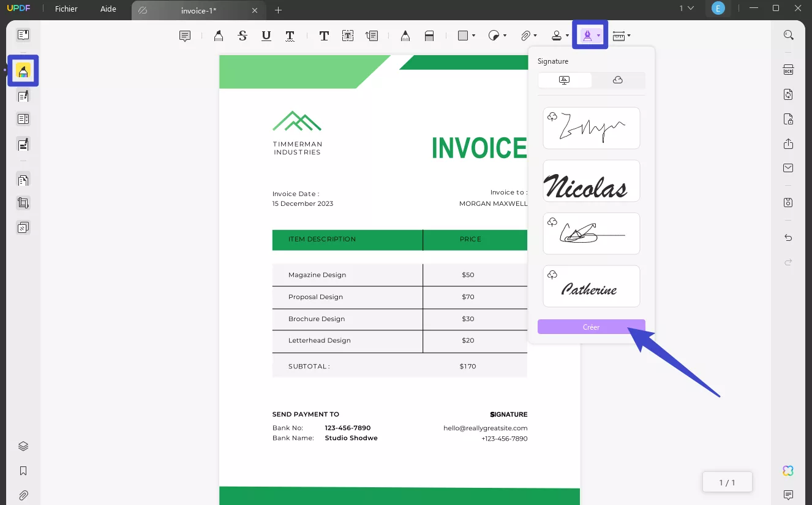Open the sticky note comment tool
Image resolution: width=812 pixels, height=505 pixels.
pyautogui.click(x=185, y=35)
